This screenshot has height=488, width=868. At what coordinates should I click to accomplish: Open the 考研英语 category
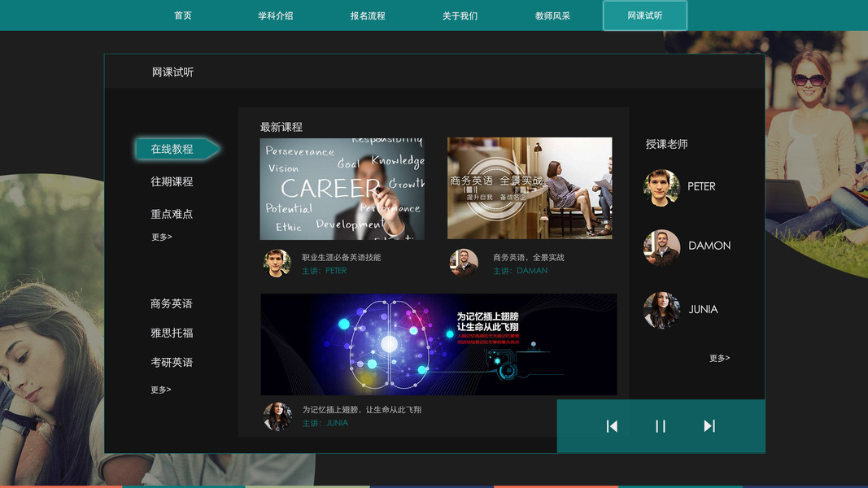[172, 363]
